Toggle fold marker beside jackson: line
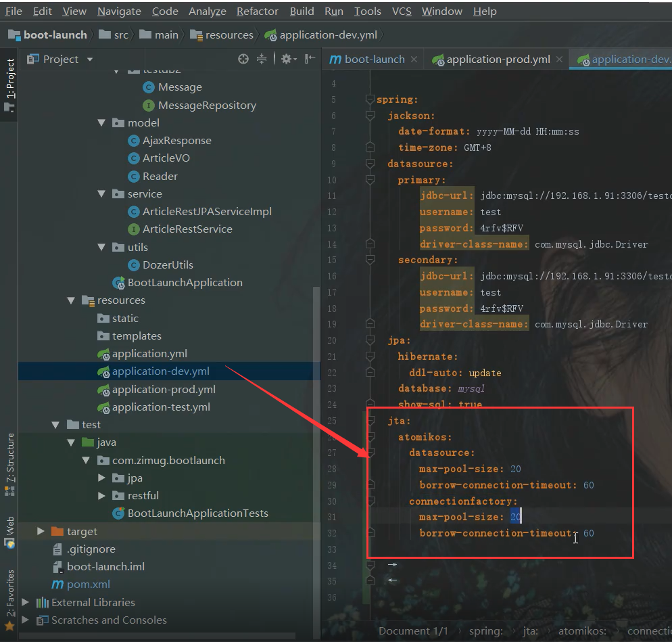This screenshot has width=672, height=642. (370, 116)
